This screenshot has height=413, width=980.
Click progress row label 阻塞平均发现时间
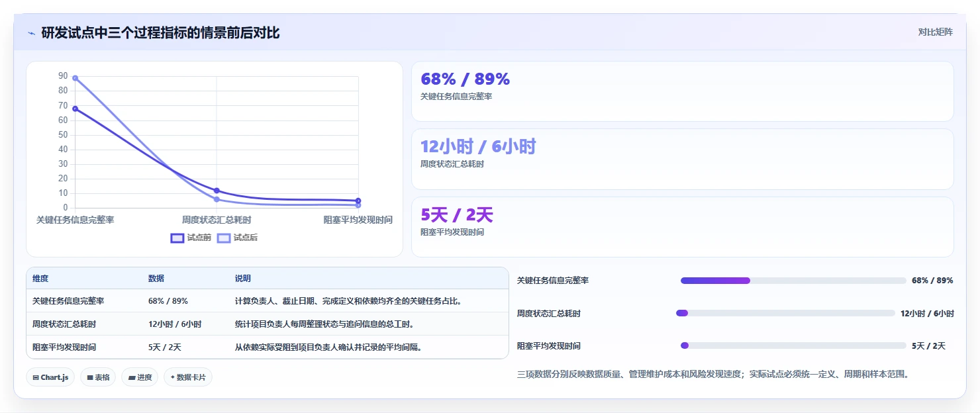click(549, 346)
